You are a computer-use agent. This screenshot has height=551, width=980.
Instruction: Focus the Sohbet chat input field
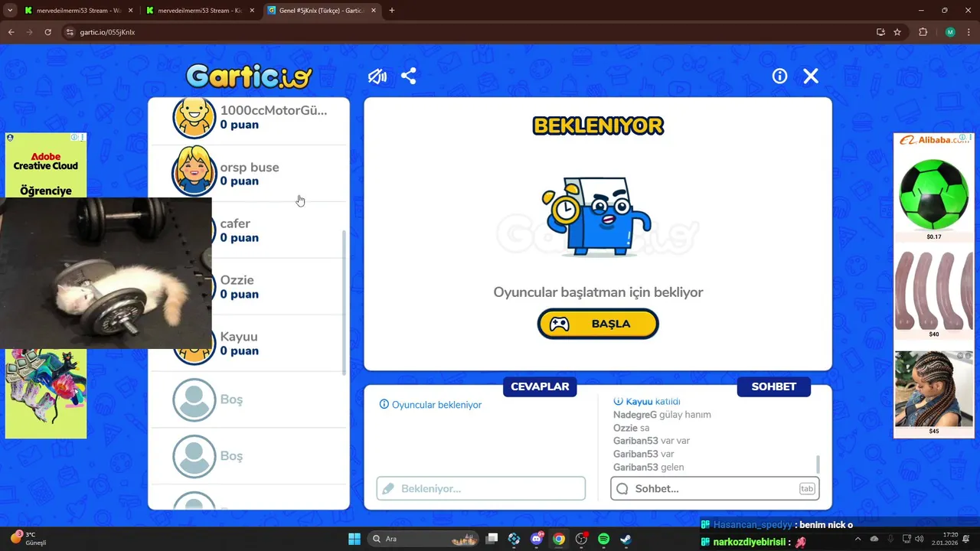(715, 488)
